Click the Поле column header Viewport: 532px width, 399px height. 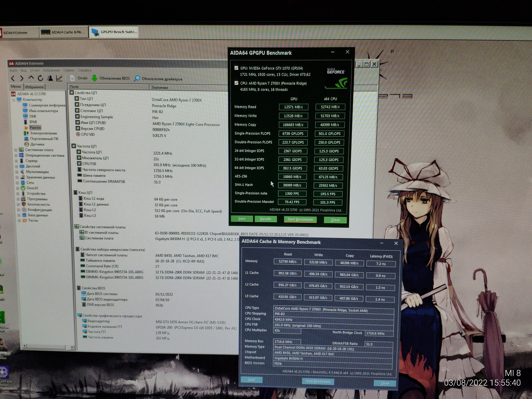click(x=109, y=87)
